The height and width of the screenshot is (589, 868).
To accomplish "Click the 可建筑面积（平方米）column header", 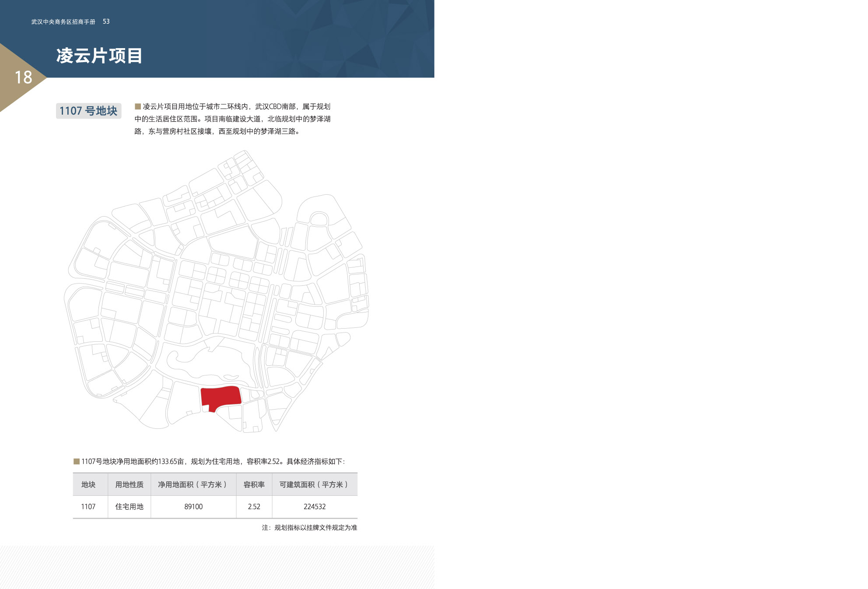I will point(315,484).
